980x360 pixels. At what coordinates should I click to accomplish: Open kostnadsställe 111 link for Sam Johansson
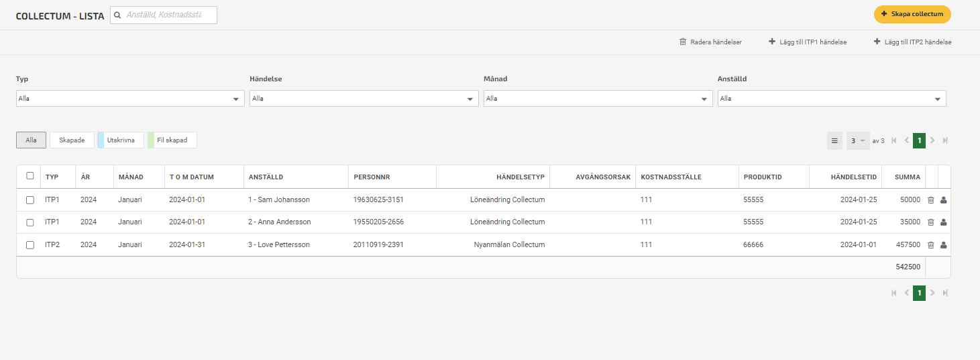(646, 200)
